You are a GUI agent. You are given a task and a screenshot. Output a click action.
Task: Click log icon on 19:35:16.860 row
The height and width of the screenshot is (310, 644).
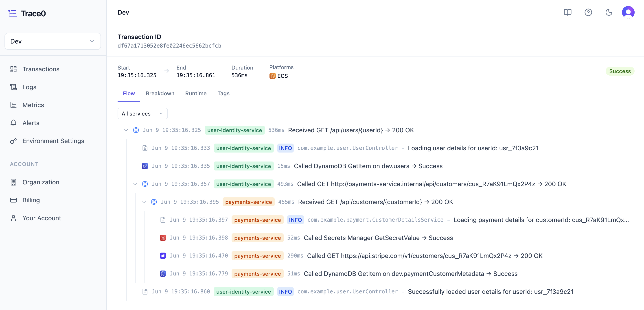(x=145, y=292)
